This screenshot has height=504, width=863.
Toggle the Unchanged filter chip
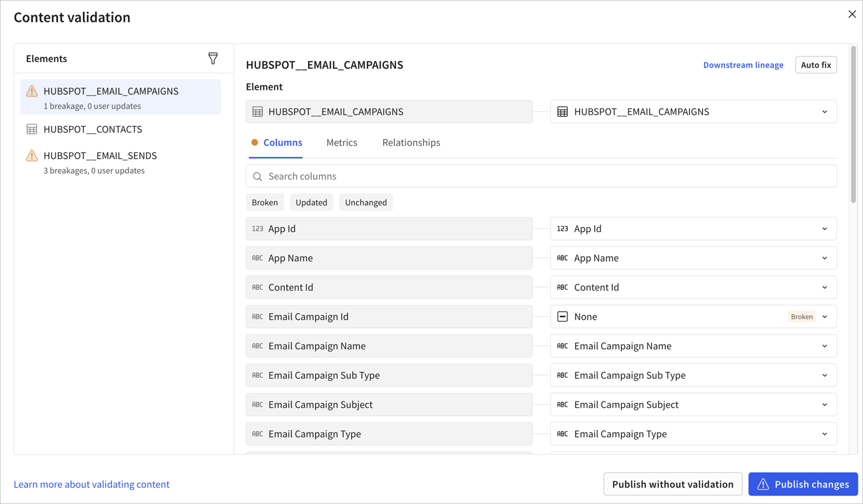pyautogui.click(x=365, y=202)
